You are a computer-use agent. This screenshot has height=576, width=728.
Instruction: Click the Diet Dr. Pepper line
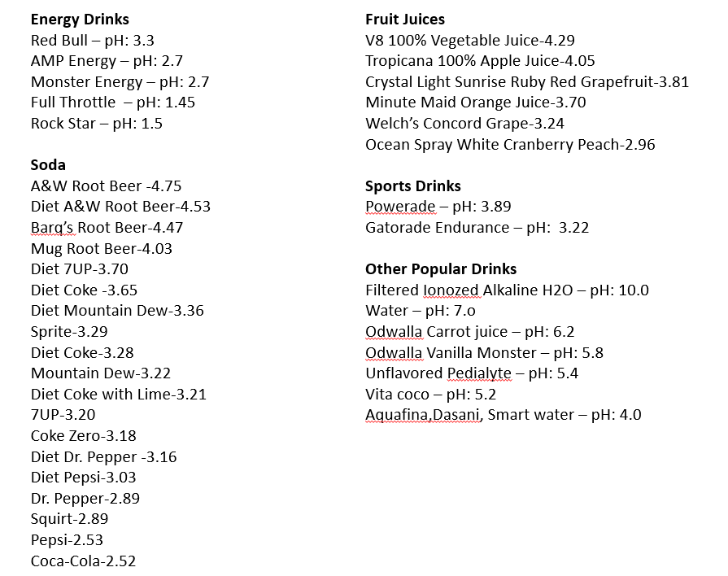tap(103, 457)
